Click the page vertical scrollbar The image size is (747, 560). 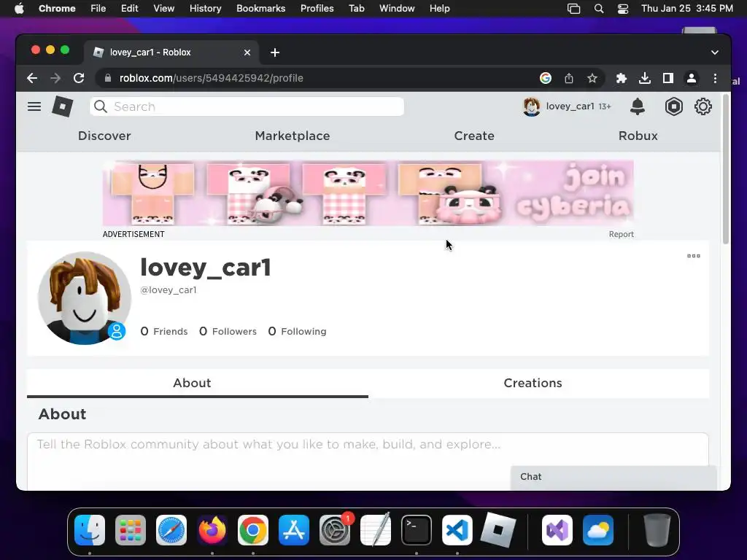click(726, 168)
